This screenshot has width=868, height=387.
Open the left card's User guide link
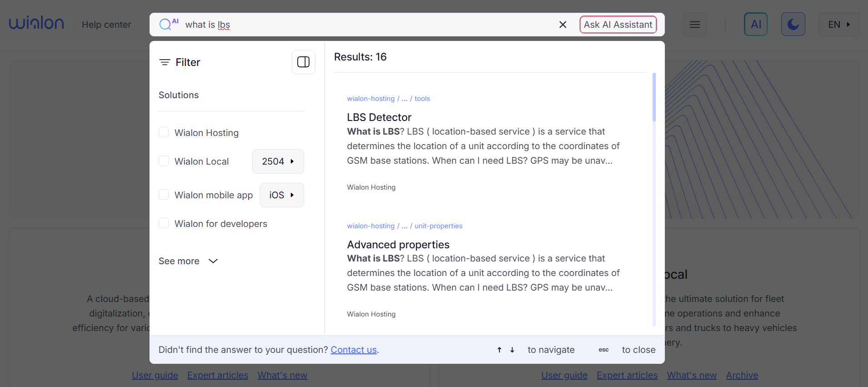pyautogui.click(x=155, y=375)
